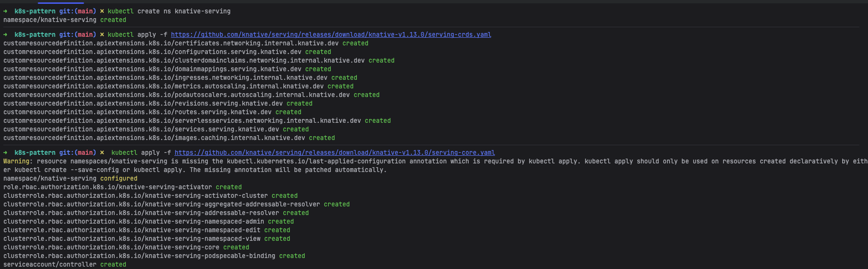The width and height of the screenshot is (868, 269).
Task: Click the 'namespace/knative-serving configured' line
Action: click(70, 178)
